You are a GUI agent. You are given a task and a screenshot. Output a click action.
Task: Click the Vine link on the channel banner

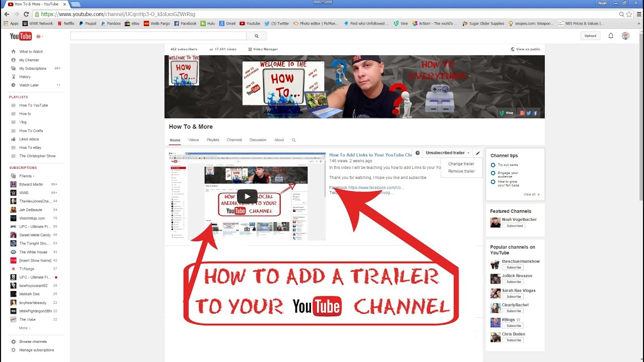507,113
